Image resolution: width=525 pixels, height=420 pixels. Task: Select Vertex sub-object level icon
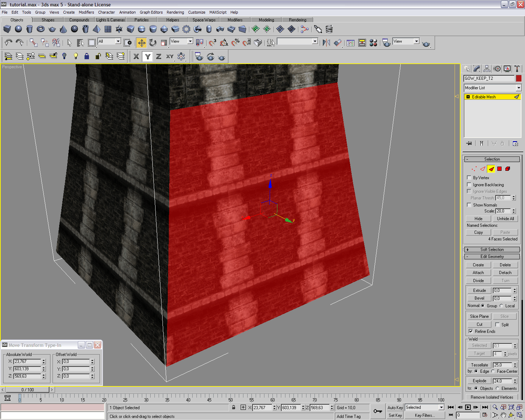coord(474,169)
